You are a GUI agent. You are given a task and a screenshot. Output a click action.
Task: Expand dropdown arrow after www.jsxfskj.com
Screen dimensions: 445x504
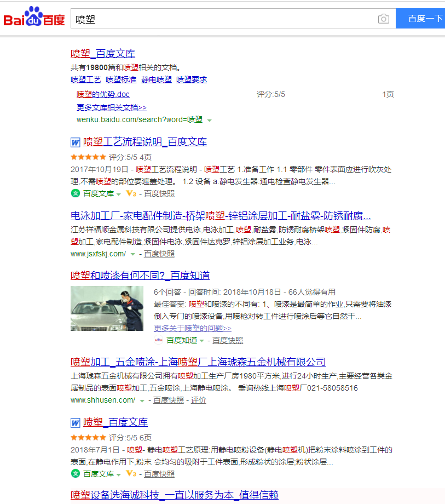132,254
